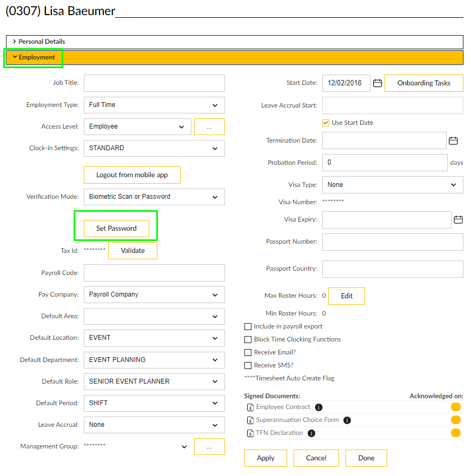Validate the Tax Id
Image resolution: width=471 pixels, height=476 pixels.
click(133, 251)
